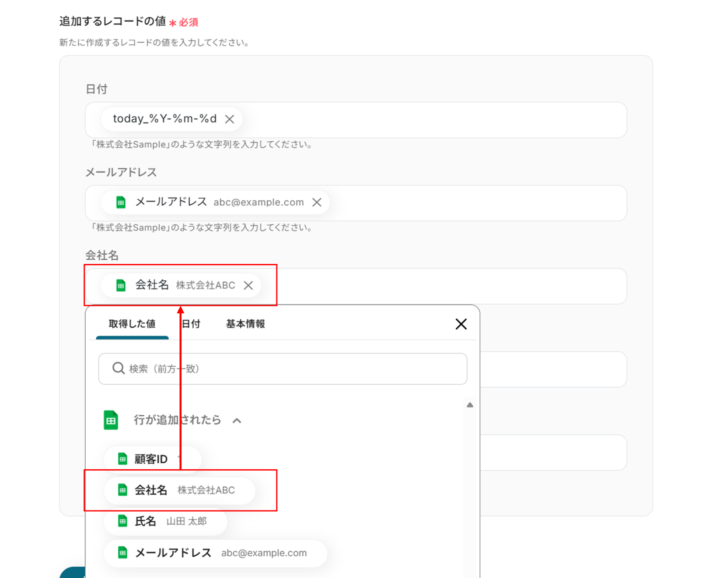Viewport: 728px width, 578px height.
Task: Click the scroll up arrow in list
Action: (x=470, y=405)
